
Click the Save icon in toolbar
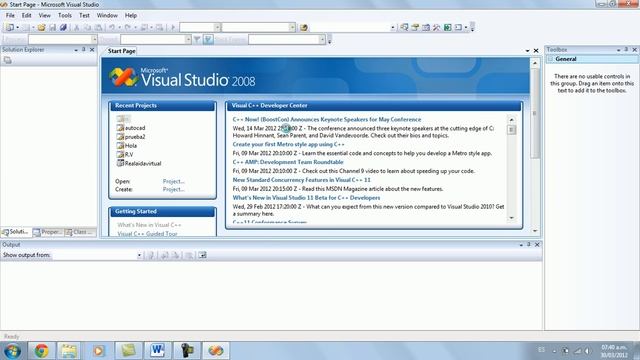coord(52,27)
